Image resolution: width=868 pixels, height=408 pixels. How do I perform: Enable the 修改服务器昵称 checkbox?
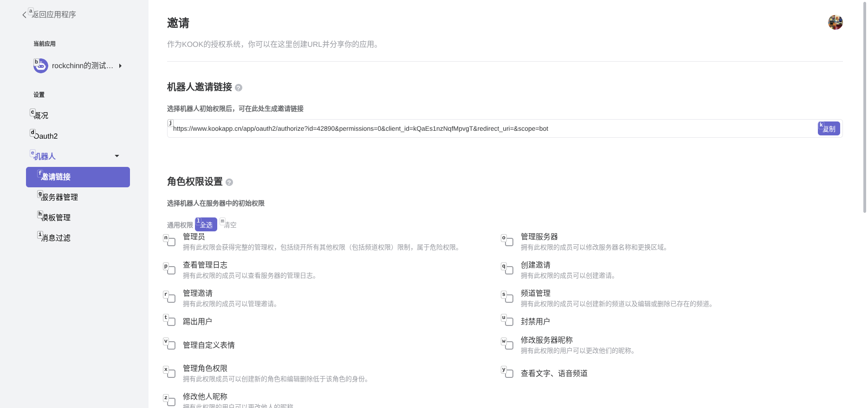(x=509, y=345)
